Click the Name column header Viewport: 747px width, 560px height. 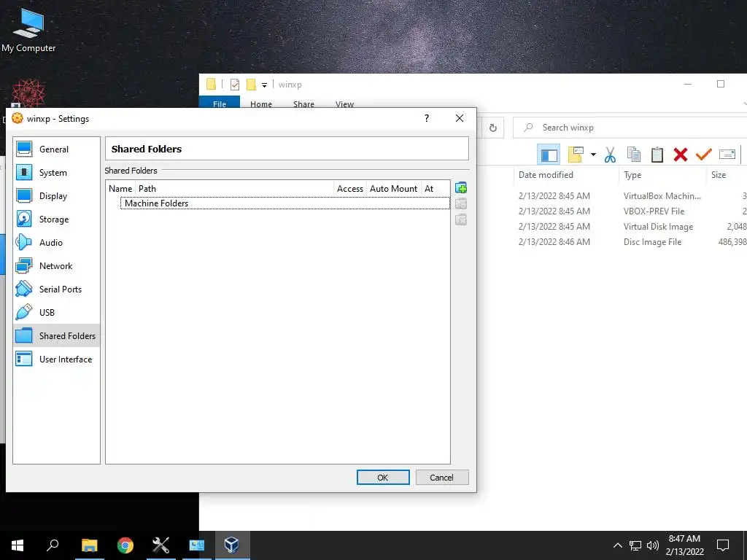120,189
